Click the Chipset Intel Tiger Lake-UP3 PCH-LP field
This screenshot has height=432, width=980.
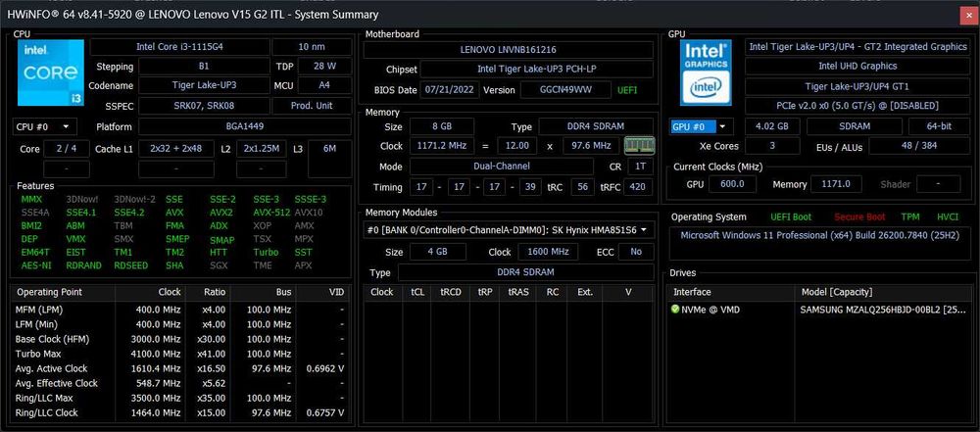click(536, 69)
